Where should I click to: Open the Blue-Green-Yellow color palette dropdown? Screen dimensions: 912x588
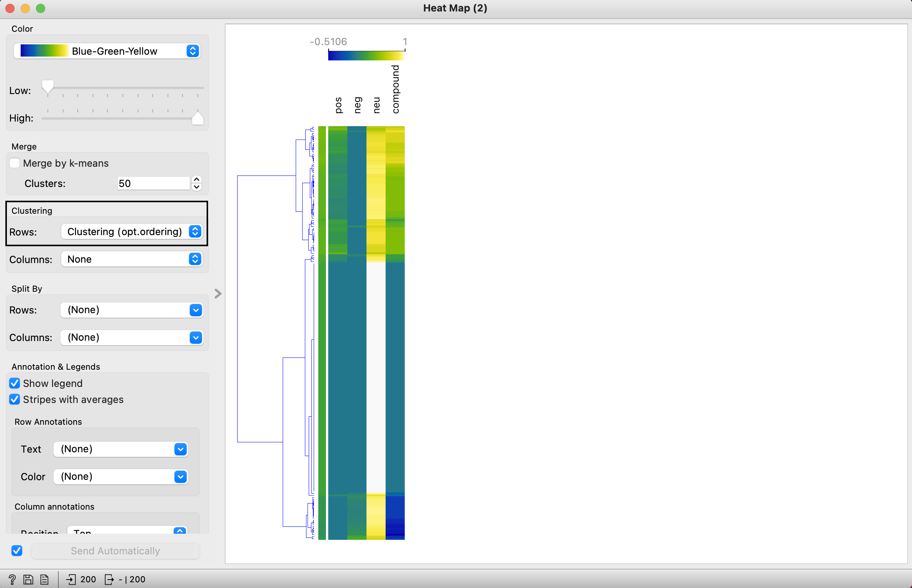click(x=107, y=51)
